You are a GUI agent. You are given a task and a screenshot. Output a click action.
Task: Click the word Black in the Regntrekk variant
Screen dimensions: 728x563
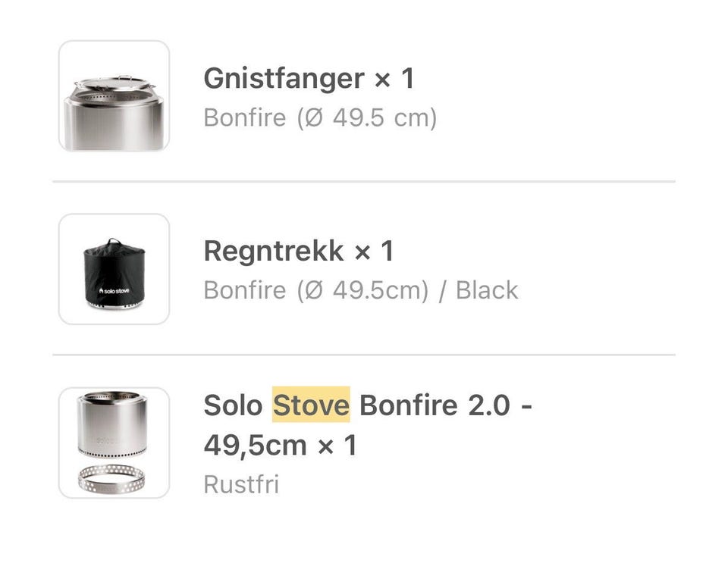(x=487, y=290)
